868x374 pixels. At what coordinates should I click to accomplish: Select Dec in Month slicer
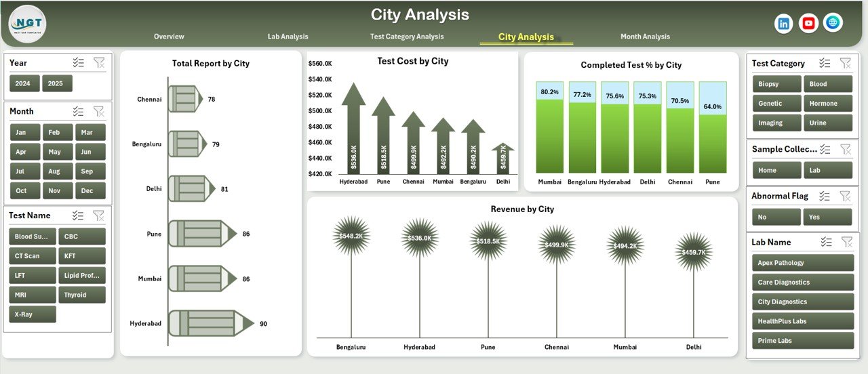point(90,191)
